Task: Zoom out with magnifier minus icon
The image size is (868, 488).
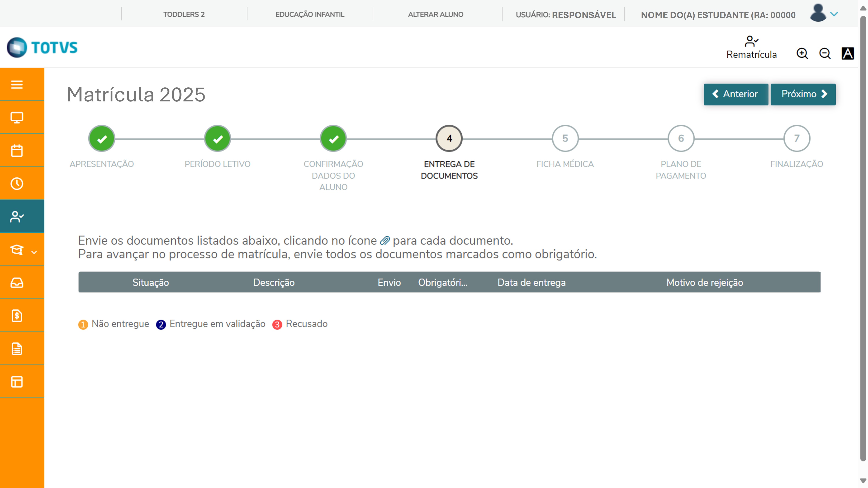Action: 825,54
